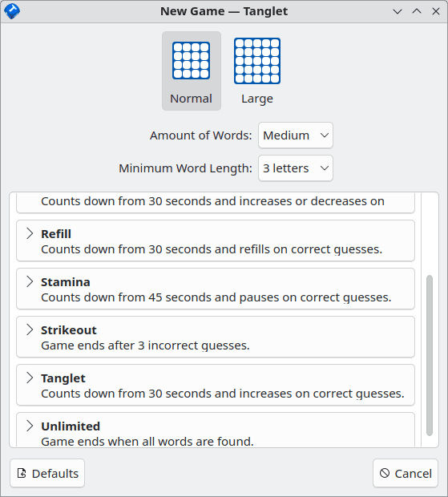448x497 pixels.
Task: Expand the Unlimited mode chevron
Action: pyautogui.click(x=30, y=426)
